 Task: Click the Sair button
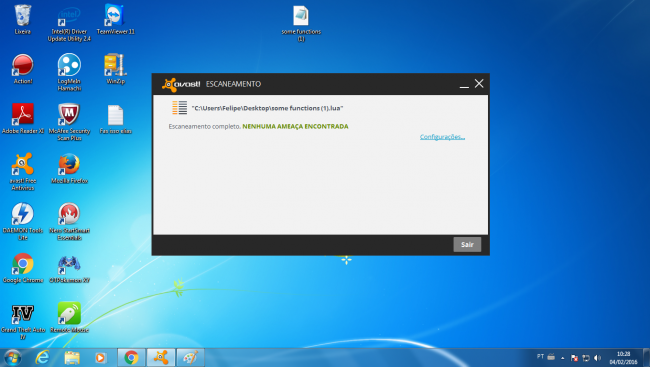point(467,244)
